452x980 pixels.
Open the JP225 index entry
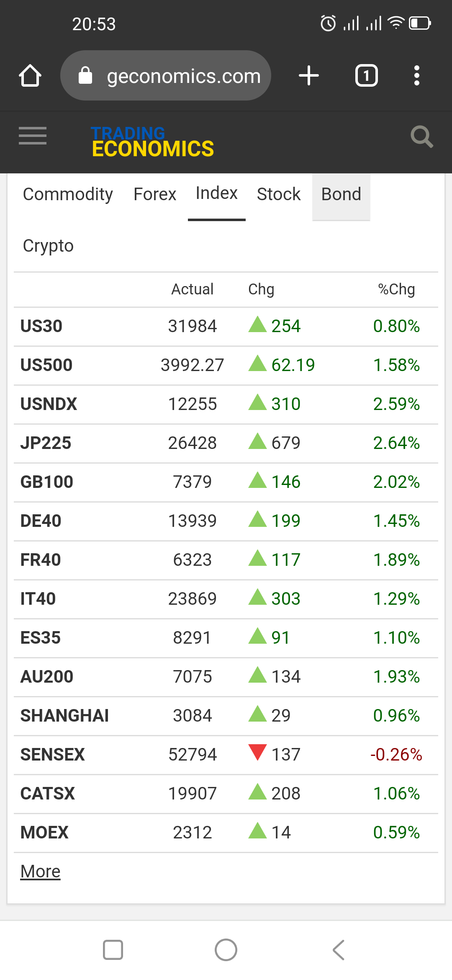point(46,443)
